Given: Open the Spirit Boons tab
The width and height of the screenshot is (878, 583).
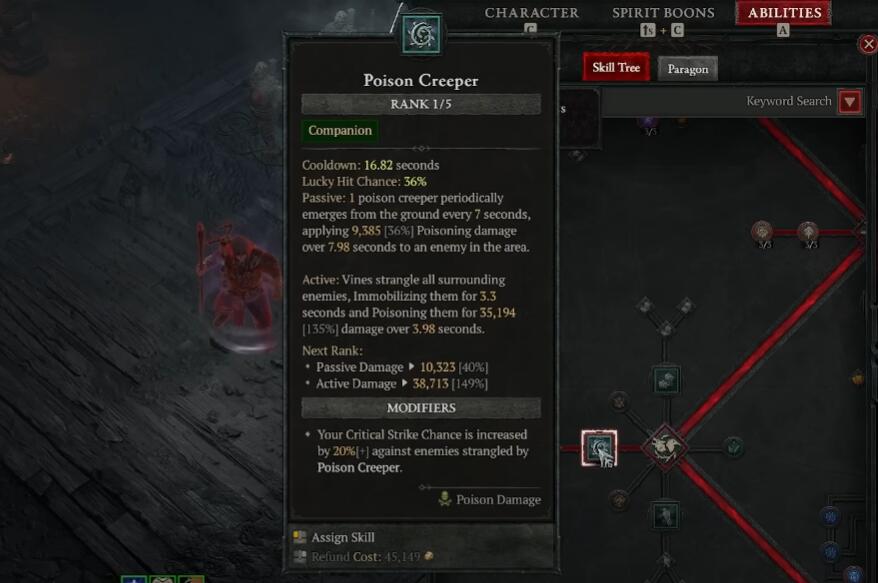Looking at the screenshot, I should click(663, 13).
